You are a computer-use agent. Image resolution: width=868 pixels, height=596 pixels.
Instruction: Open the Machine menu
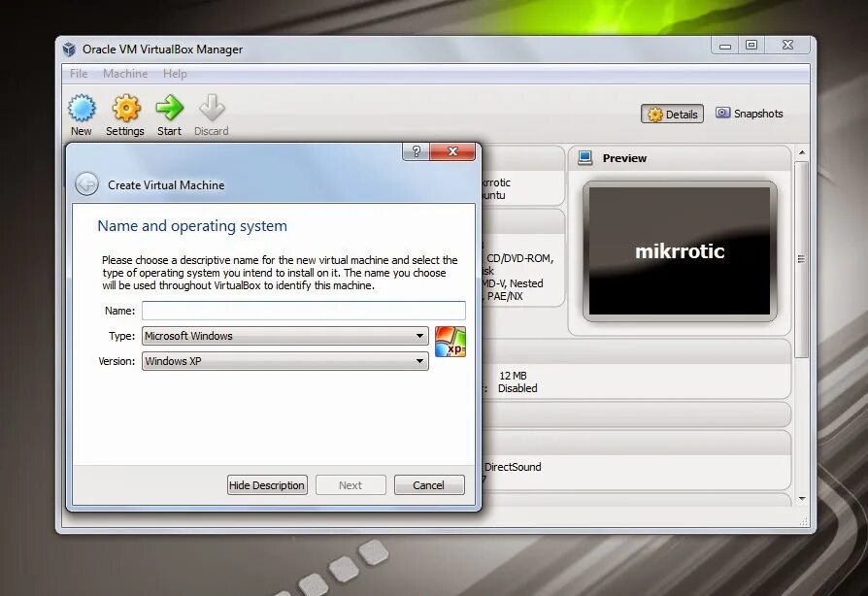tap(125, 74)
